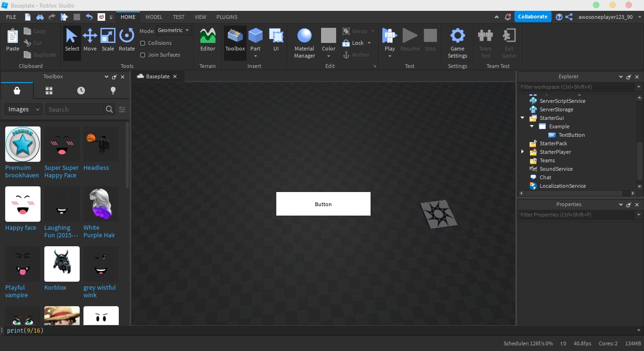Switch to the MODEL ribbon tab
The height and width of the screenshot is (351, 644).
click(154, 17)
